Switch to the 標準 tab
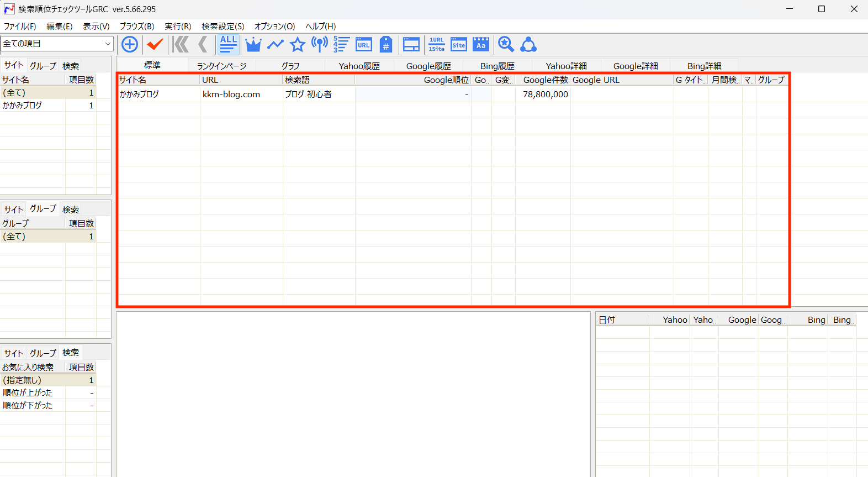868x477 pixels. (x=152, y=65)
